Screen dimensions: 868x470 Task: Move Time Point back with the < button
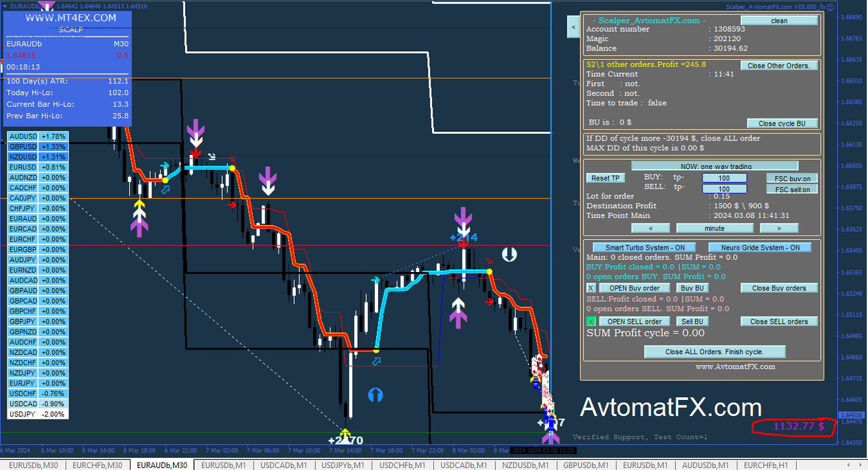(x=651, y=228)
